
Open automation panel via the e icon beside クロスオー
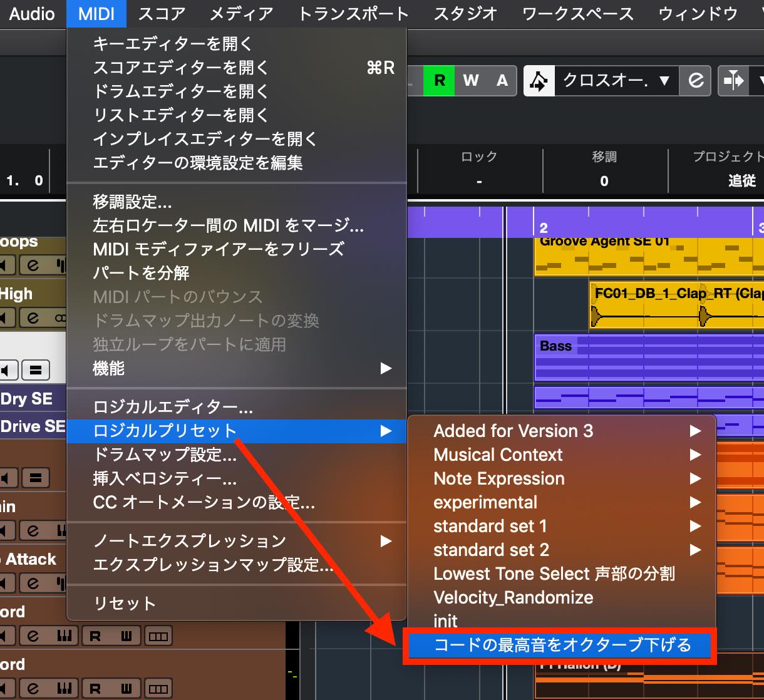click(x=696, y=81)
